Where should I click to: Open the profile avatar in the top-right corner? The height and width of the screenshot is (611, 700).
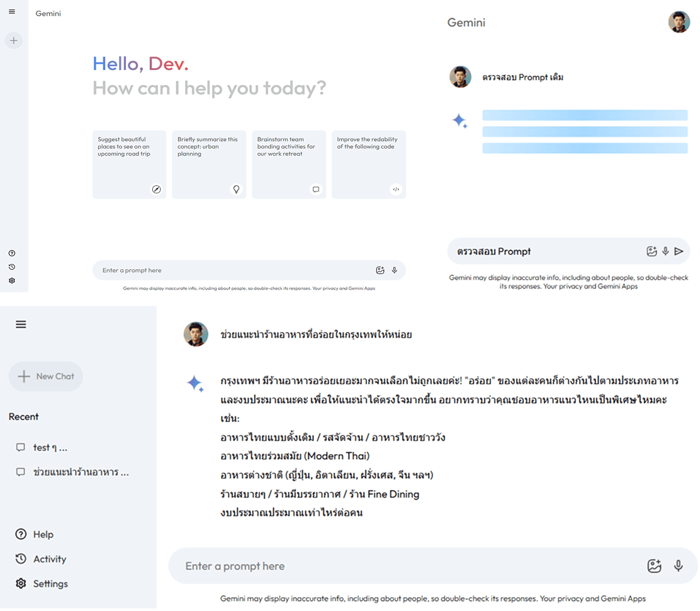click(679, 22)
